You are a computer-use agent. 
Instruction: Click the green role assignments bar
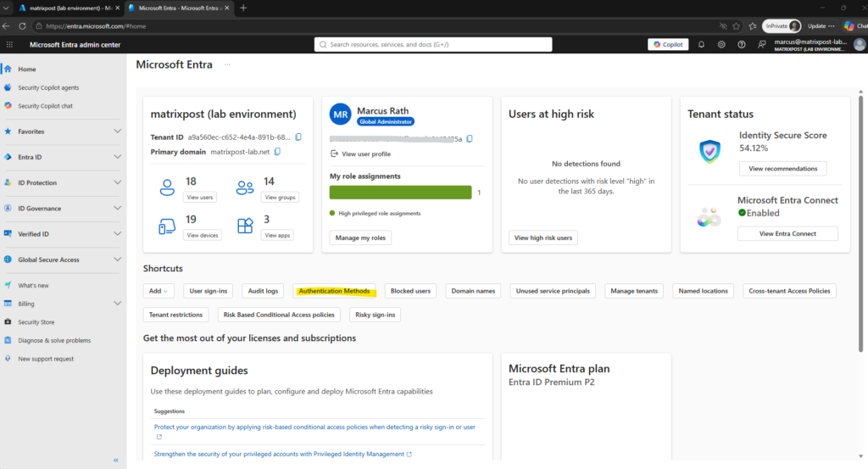point(400,193)
